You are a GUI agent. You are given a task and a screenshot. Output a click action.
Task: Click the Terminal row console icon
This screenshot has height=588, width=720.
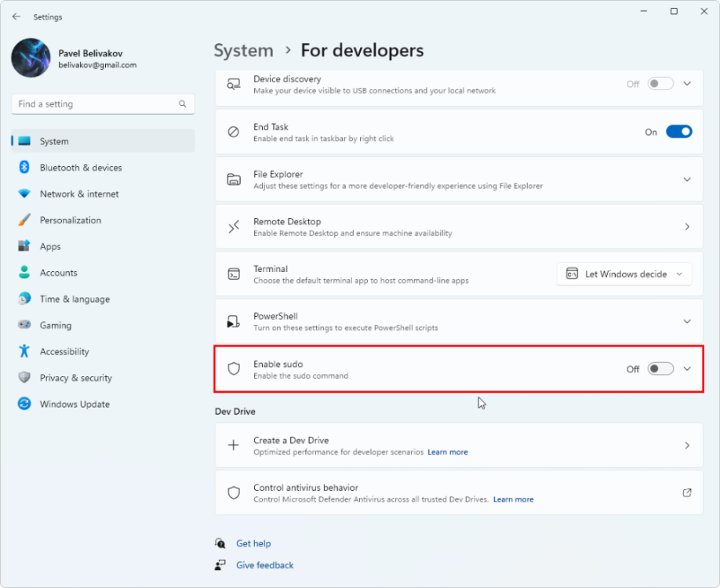click(x=234, y=274)
